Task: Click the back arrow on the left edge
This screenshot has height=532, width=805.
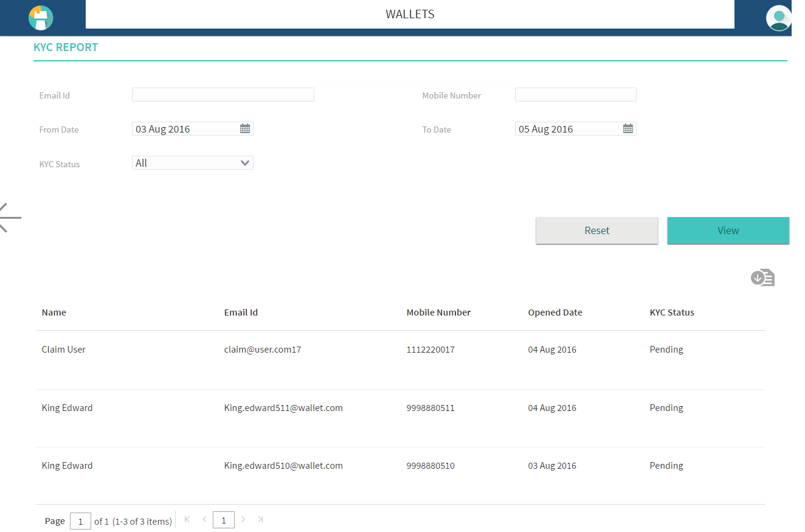Action: [10, 218]
